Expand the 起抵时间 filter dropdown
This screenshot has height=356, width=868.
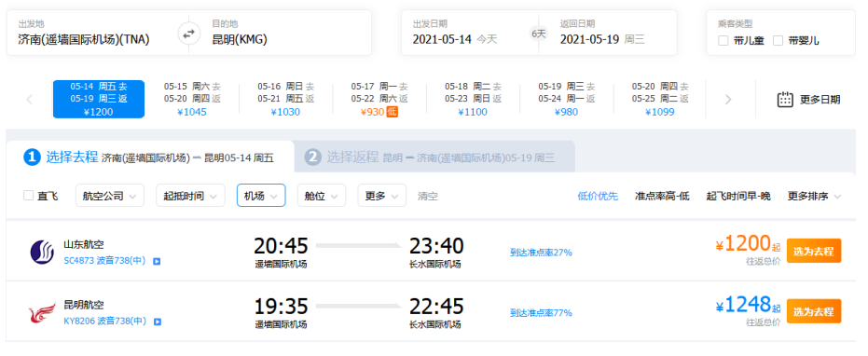190,196
